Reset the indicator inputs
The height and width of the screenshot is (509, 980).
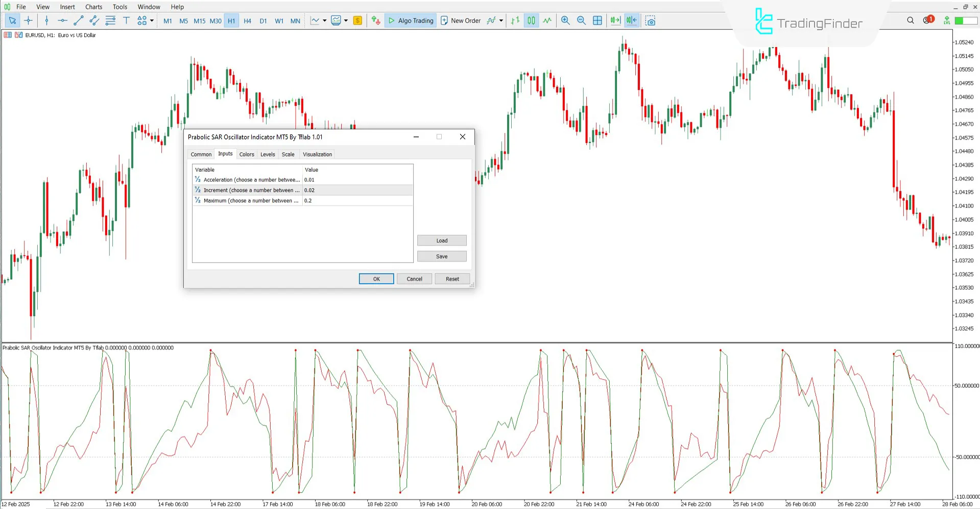point(452,279)
